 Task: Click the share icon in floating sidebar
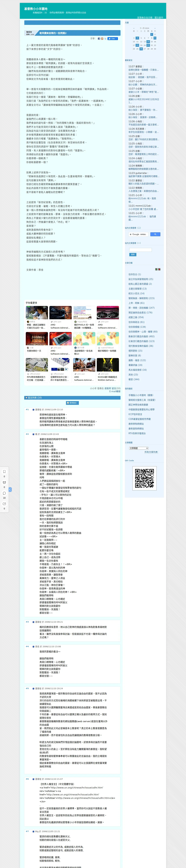point(4,504)
